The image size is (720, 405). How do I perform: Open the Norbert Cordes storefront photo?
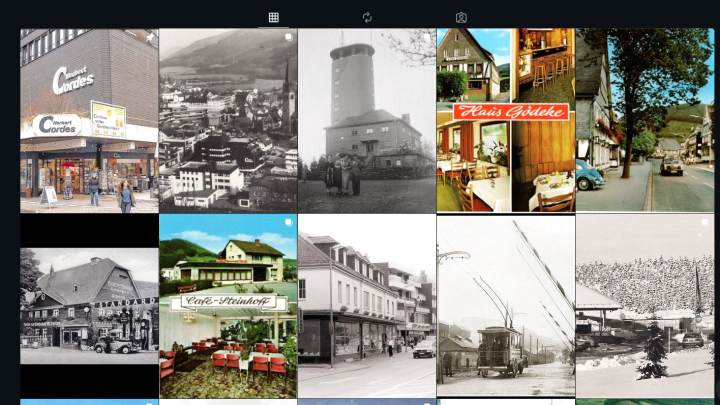90,121
